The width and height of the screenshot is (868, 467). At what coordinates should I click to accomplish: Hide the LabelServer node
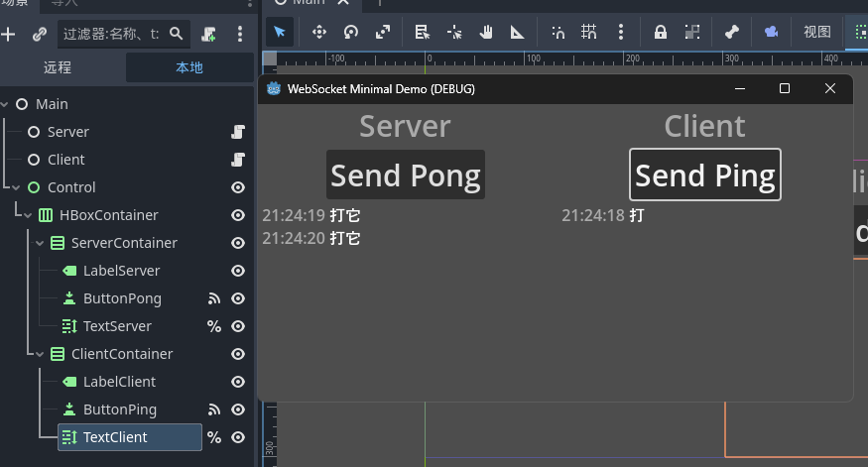click(238, 271)
